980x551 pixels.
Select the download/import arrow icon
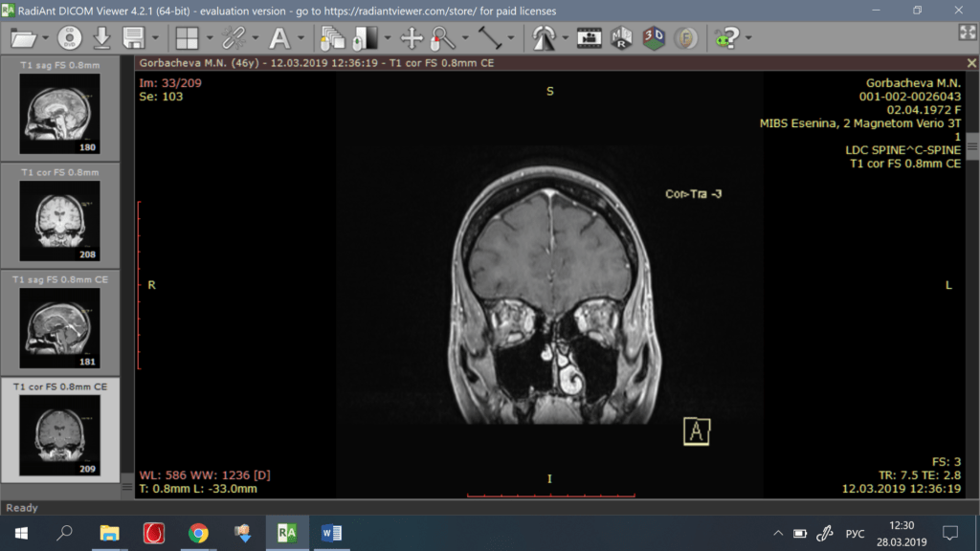click(101, 38)
